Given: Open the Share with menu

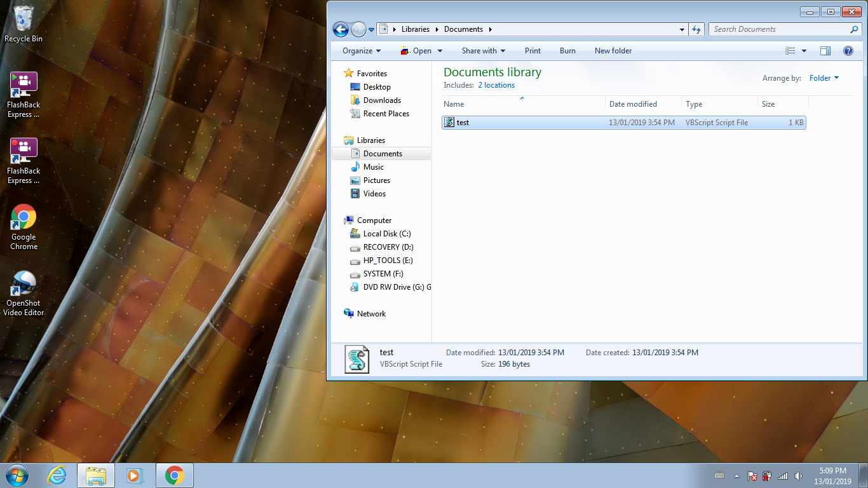Looking at the screenshot, I should [x=483, y=50].
